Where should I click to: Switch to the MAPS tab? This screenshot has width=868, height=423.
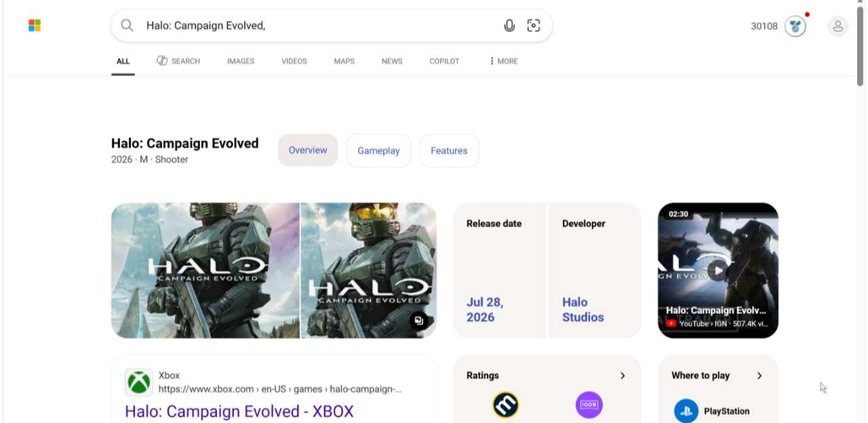344,61
